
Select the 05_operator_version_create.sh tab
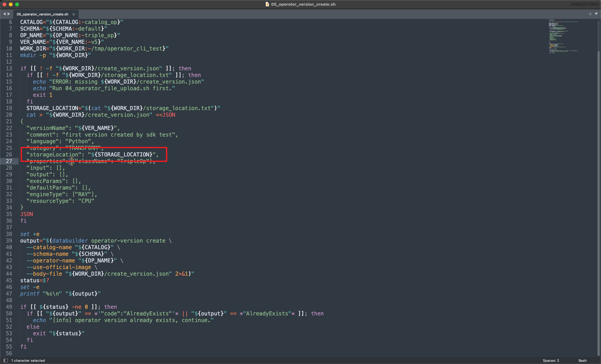42,14
